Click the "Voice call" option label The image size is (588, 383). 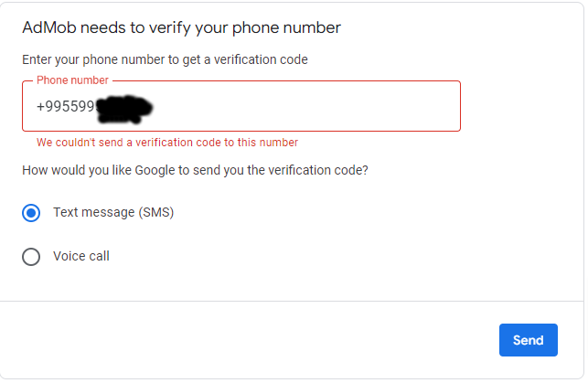pyautogui.click(x=81, y=257)
